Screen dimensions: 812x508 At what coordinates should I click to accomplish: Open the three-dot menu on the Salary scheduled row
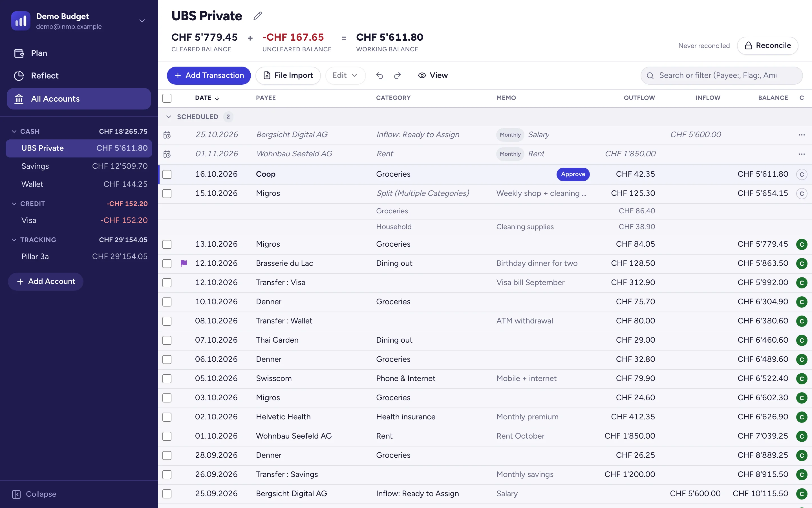pyautogui.click(x=802, y=135)
